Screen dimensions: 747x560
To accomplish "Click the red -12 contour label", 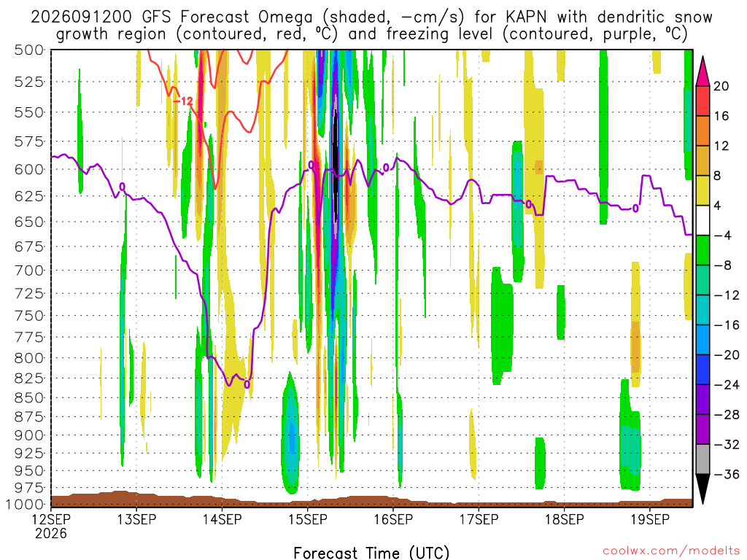I will point(183,101).
